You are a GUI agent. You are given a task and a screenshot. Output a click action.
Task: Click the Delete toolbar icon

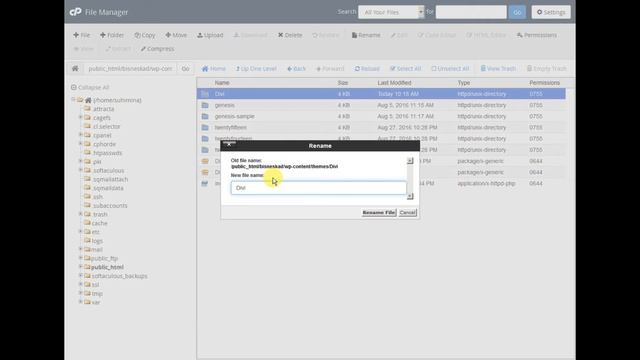pyautogui.click(x=290, y=35)
